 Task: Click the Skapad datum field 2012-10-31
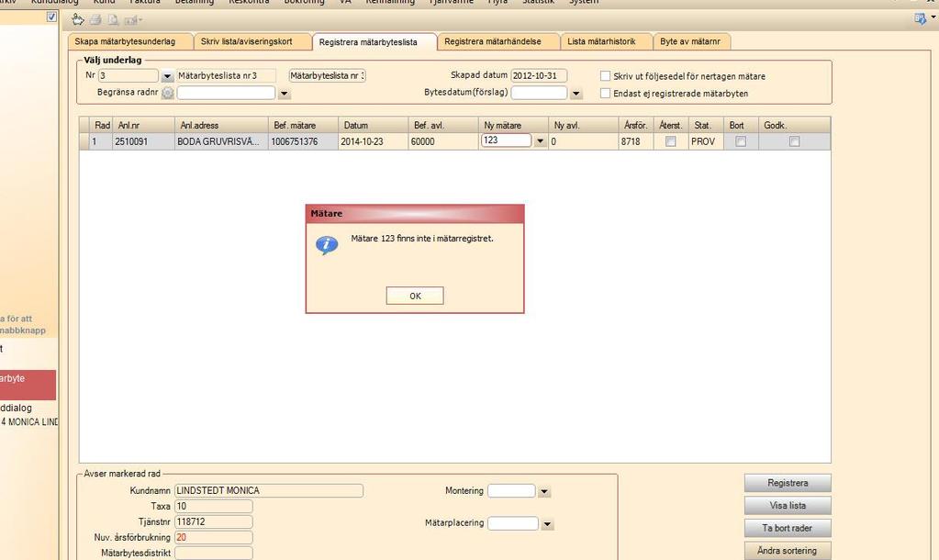(539, 76)
